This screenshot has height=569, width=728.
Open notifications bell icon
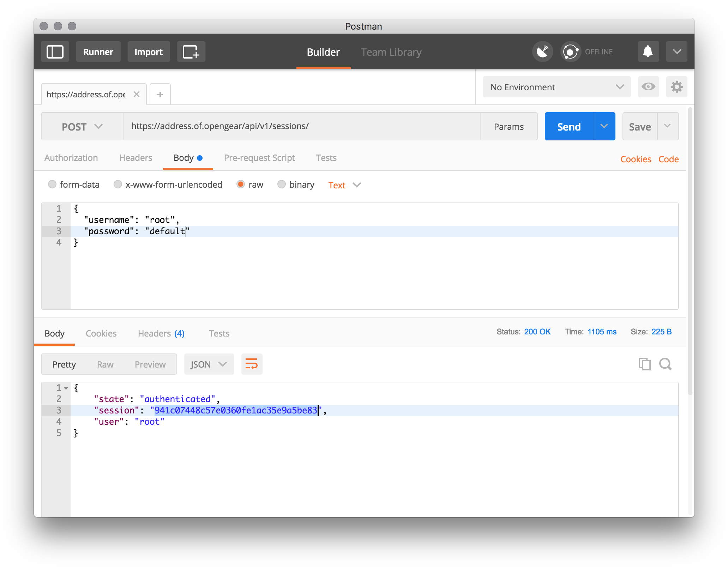pos(648,52)
